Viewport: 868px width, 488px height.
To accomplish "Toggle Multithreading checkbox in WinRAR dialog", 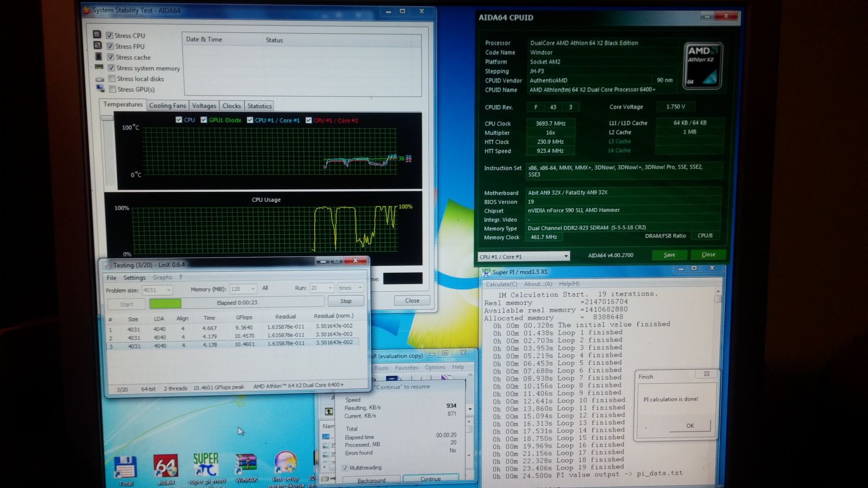I will pos(345,467).
